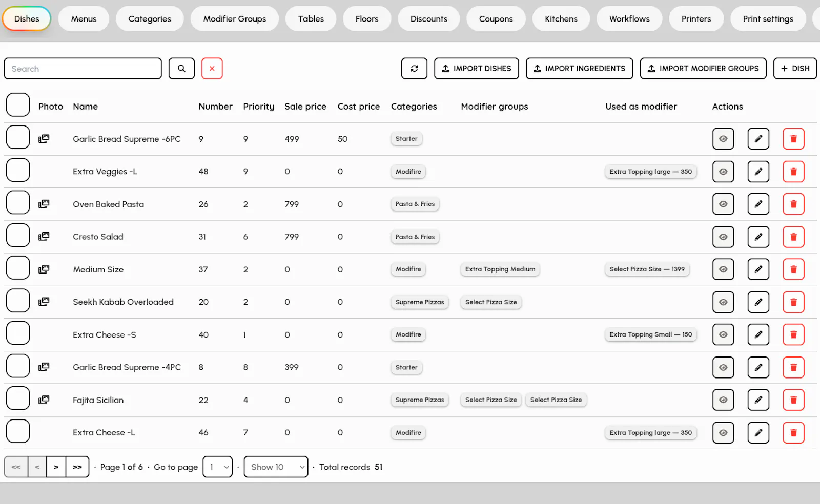This screenshot has width=820, height=504.
Task: Open the Go to page dropdown
Action: (218, 467)
